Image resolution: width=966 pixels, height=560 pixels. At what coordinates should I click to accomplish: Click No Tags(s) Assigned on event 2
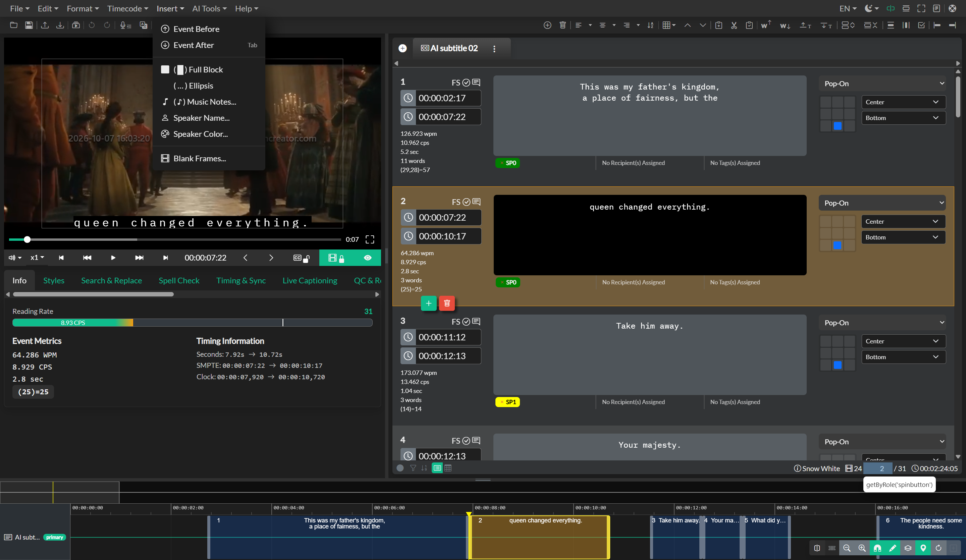(x=735, y=282)
